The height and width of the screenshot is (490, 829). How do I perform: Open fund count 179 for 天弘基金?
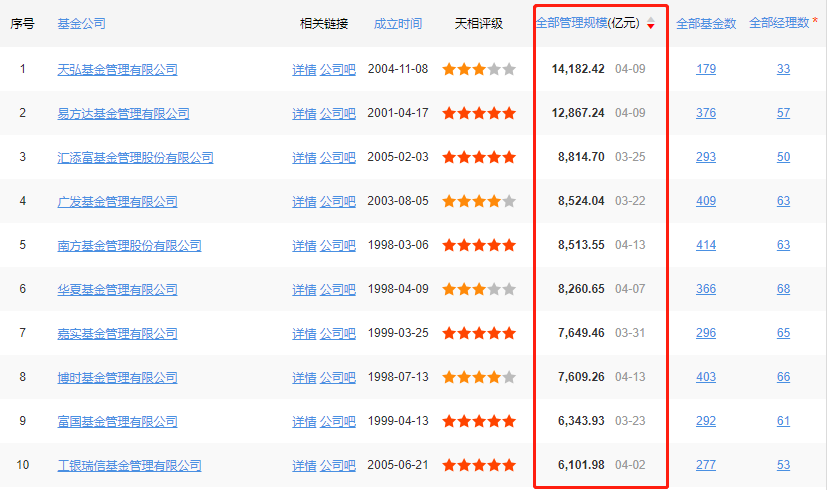706,69
